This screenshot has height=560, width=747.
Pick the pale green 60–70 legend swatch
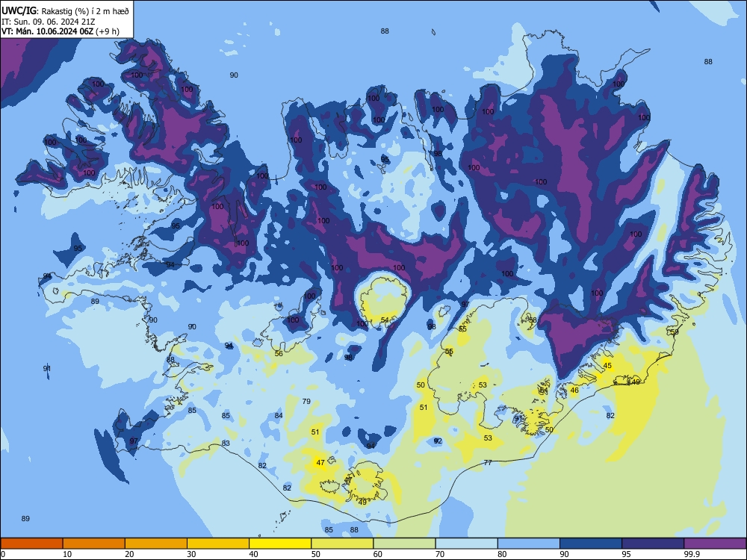[x=404, y=544]
